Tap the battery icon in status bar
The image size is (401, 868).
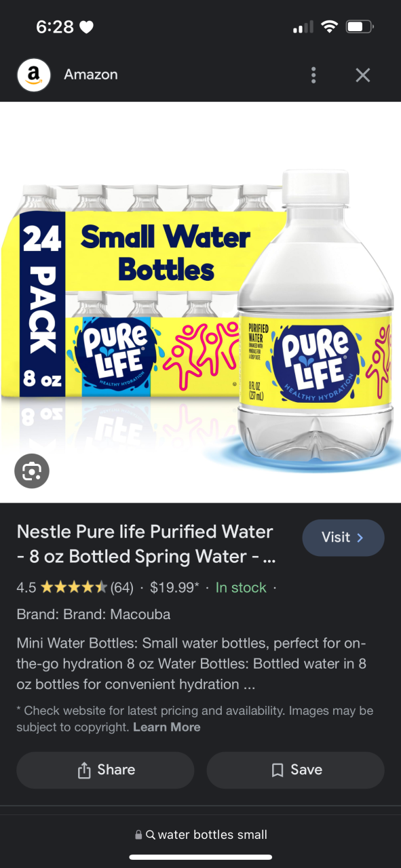(359, 27)
